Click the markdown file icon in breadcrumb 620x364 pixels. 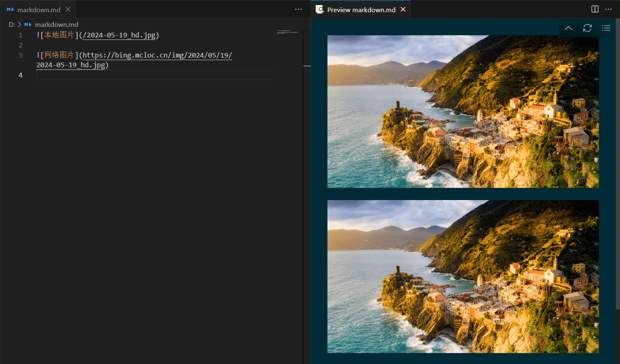[28, 25]
